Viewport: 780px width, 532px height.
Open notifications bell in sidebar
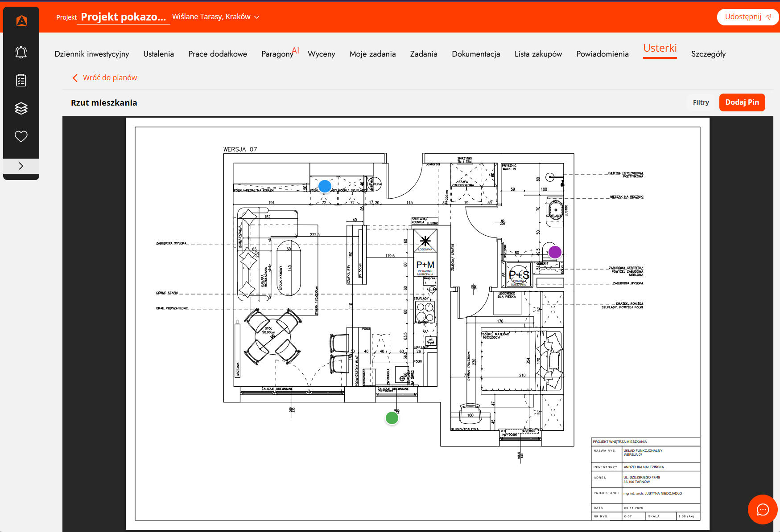[21, 52]
